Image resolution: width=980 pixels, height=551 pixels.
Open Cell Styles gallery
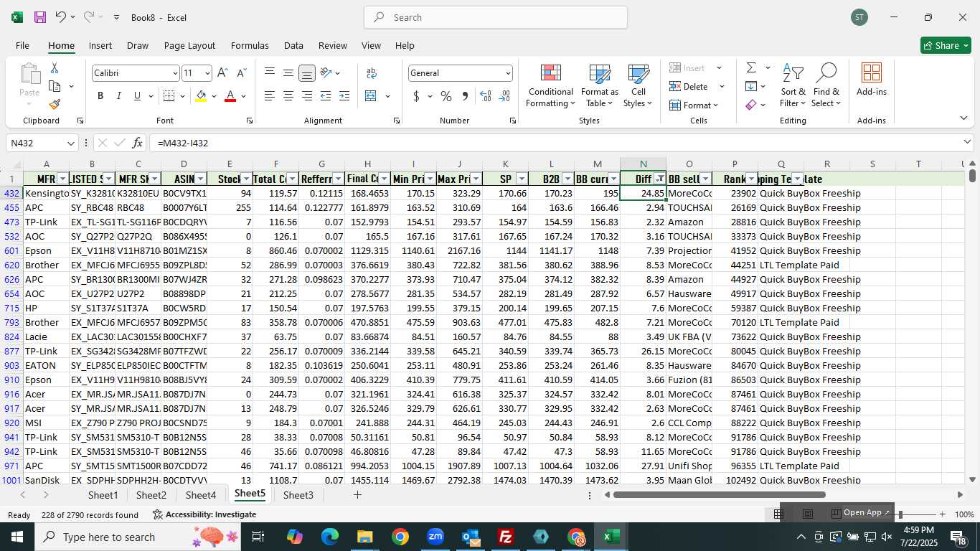click(638, 86)
